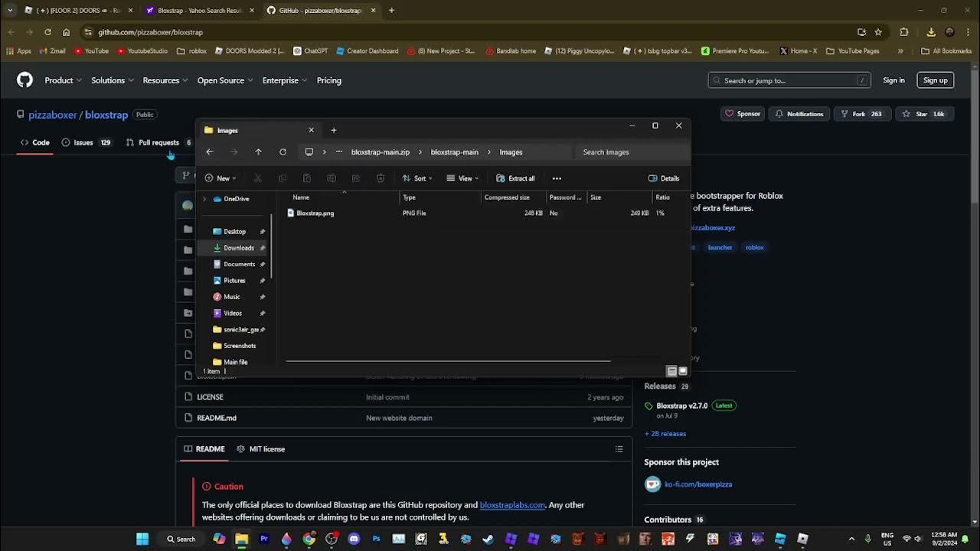
Task: Select MIT license tab
Action: (261, 449)
